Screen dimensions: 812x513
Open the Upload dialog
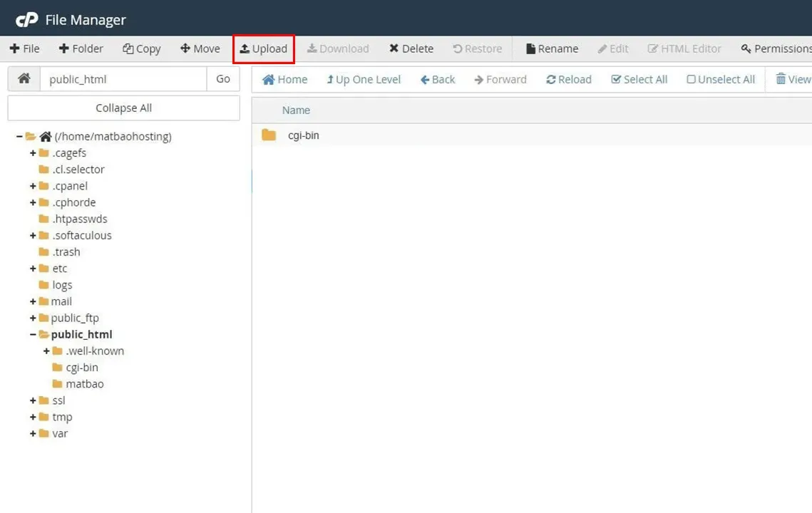264,48
